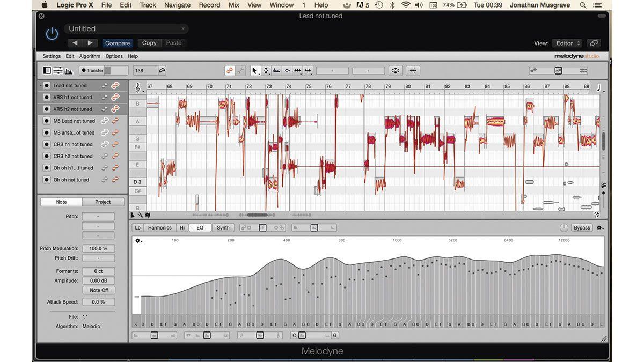Viewport: 644px width, 362px height.
Task: Adjust the blob display zoom slider
Action: pyautogui.click(x=558, y=70)
